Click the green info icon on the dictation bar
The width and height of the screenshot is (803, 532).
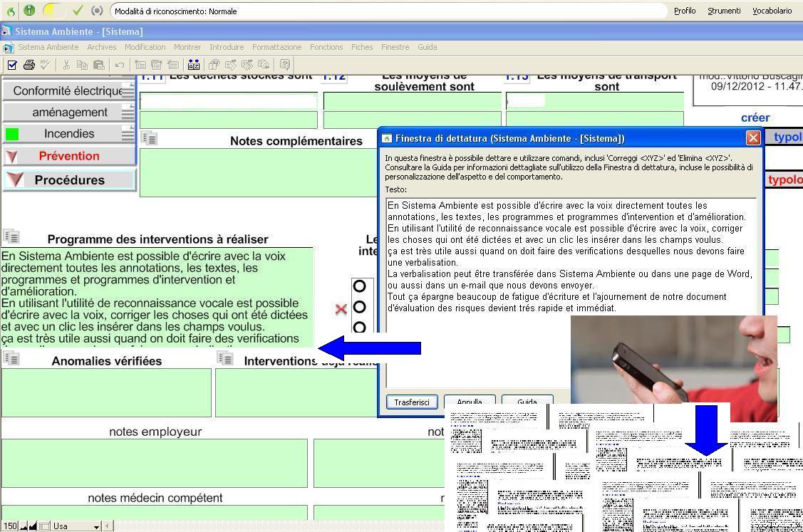29,11
